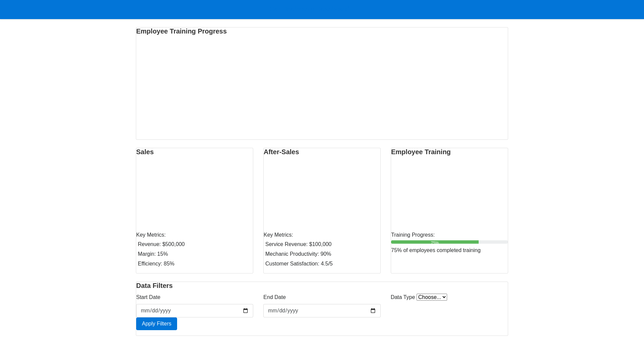Select the After-Sales card heading

(x=281, y=152)
